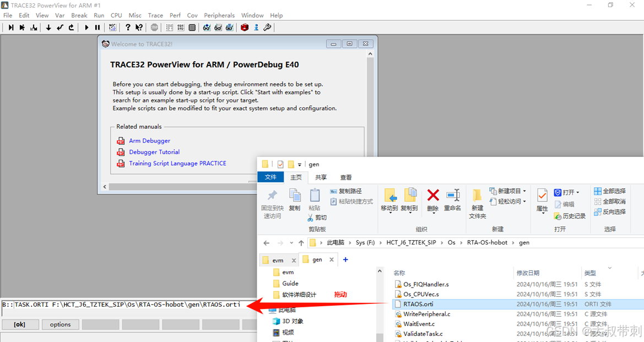Open the Arm Debugger manual link

(x=149, y=141)
